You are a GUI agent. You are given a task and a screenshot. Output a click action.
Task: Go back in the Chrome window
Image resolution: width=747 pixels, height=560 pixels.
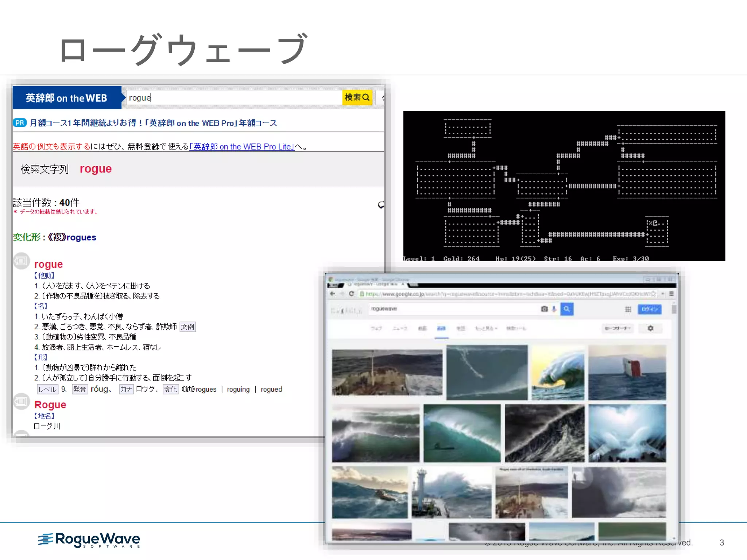click(332, 294)
